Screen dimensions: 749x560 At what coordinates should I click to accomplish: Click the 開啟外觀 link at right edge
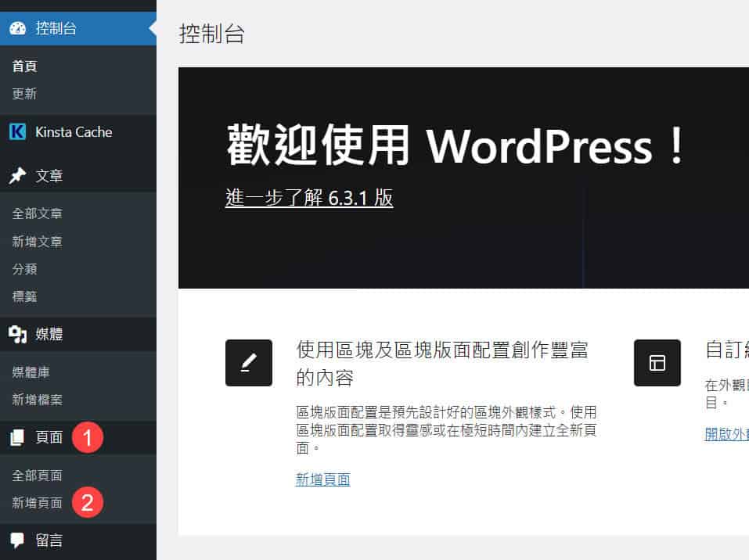click(x=726, y=434)
